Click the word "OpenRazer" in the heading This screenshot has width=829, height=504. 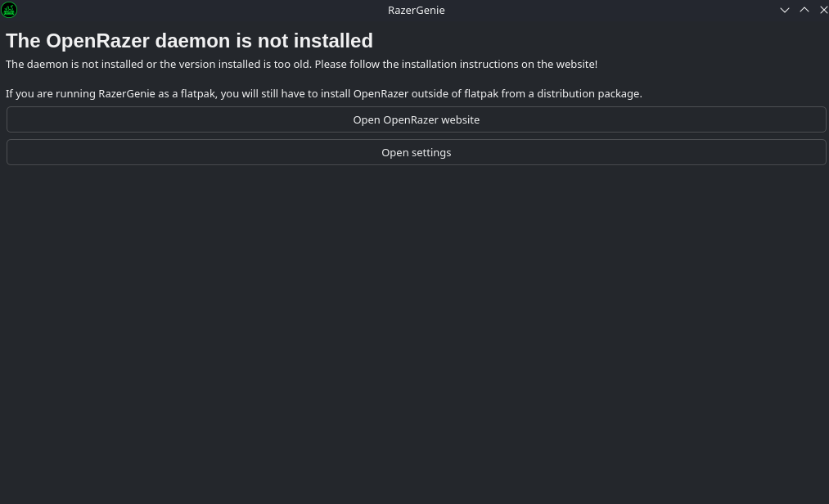pyautogui.click(x=97, y=41)
